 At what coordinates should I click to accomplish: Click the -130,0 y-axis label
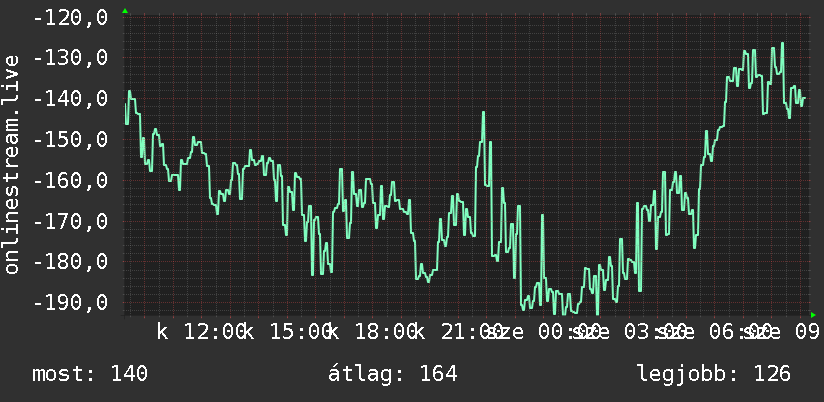click(x=70, y=58)
